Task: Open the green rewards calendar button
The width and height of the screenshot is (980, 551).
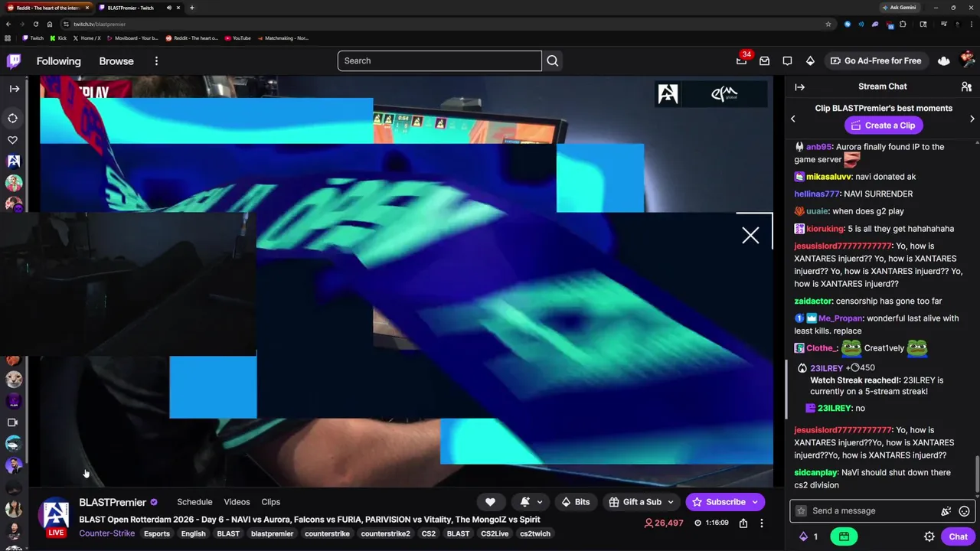Action: tap(844, 536)
